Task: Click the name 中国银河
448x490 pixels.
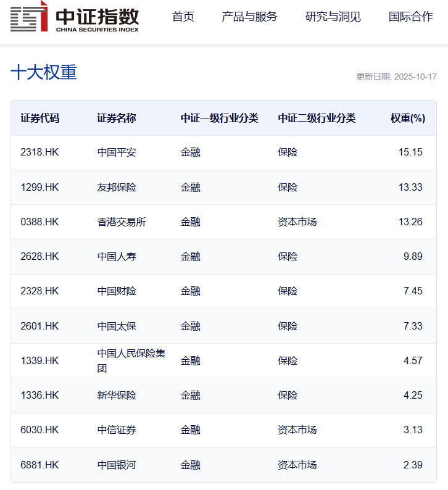Action: coord(117,465)
